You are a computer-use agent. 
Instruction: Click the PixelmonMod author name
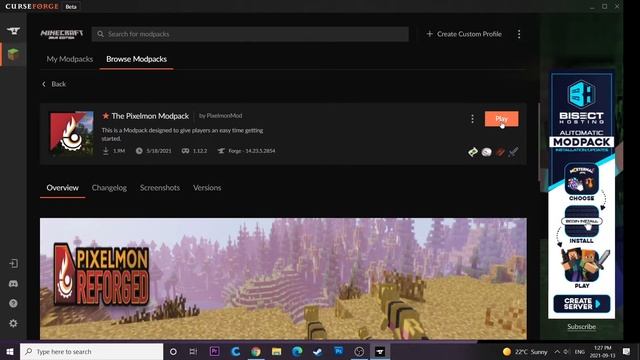pos(224,116)
